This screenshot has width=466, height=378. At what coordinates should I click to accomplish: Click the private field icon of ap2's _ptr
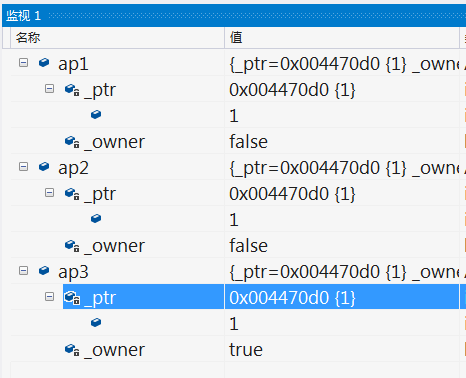click(72, 194)
